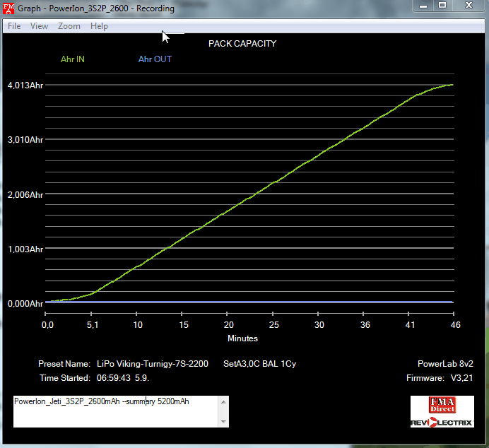
Task: Minimize the Graph window
Action: pos(423,6)
